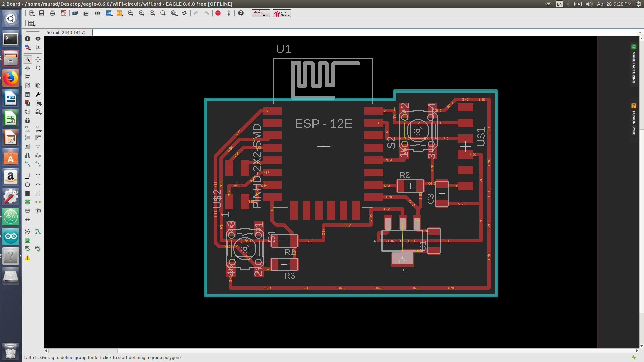Select the Polygon tool
Screen dimensions: 644x362
pos(38,193)
